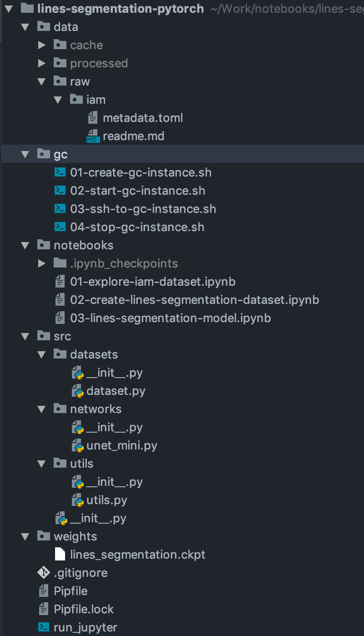The height and width of the screenshot is (636, 364).
Task: Expand the .ipynb_checkpoints folder arrow
Action: tap(42, 263)
